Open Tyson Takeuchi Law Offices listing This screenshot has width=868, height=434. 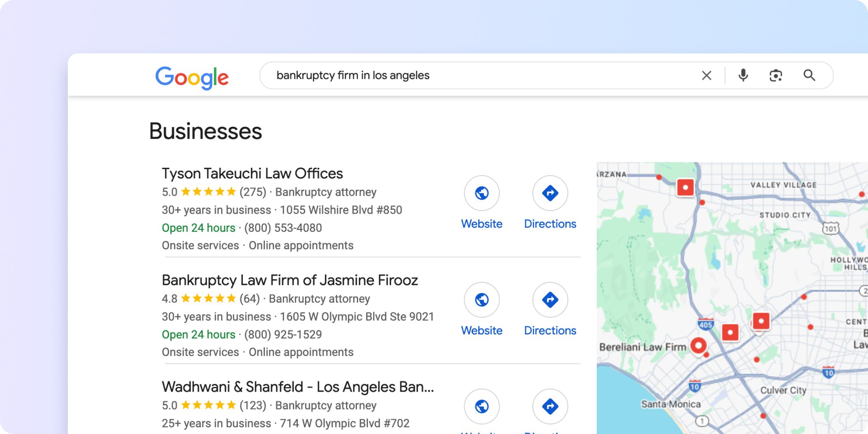pyautogui.click(x=252, y=174)
